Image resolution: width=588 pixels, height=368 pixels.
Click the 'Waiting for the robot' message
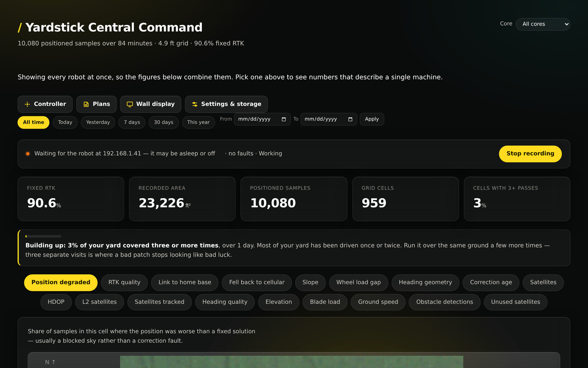click(x=125, y=154)
